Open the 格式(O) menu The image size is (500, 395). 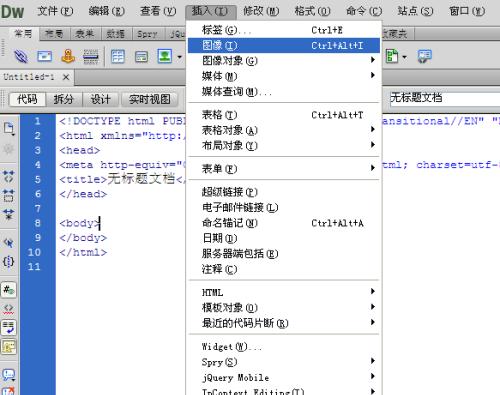click(312, 11)
